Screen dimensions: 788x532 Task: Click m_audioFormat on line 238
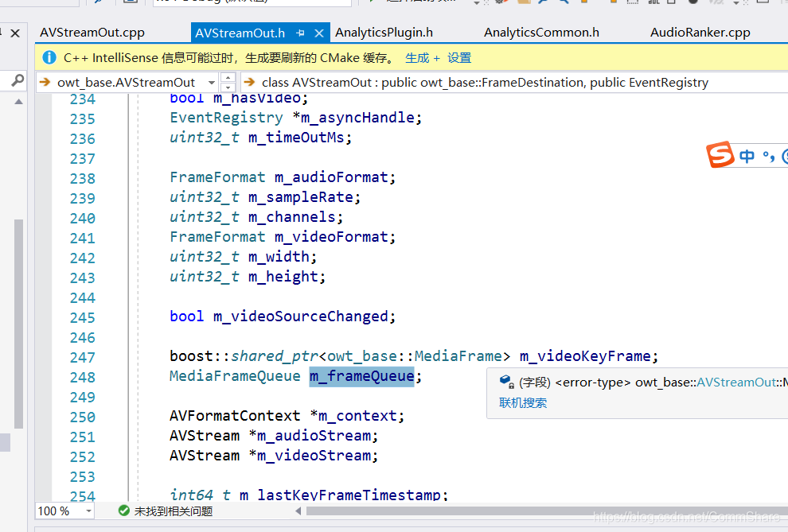(x=331, y=177)
